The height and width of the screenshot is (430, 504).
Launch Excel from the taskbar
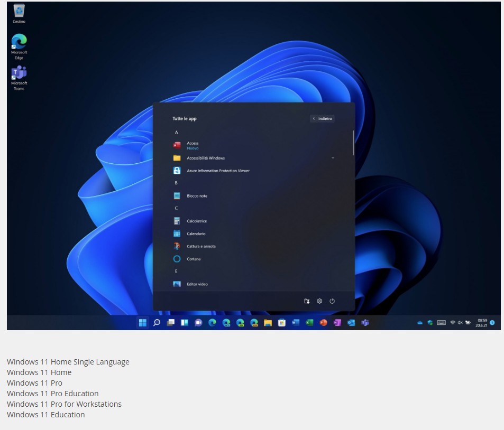point(309,322)
